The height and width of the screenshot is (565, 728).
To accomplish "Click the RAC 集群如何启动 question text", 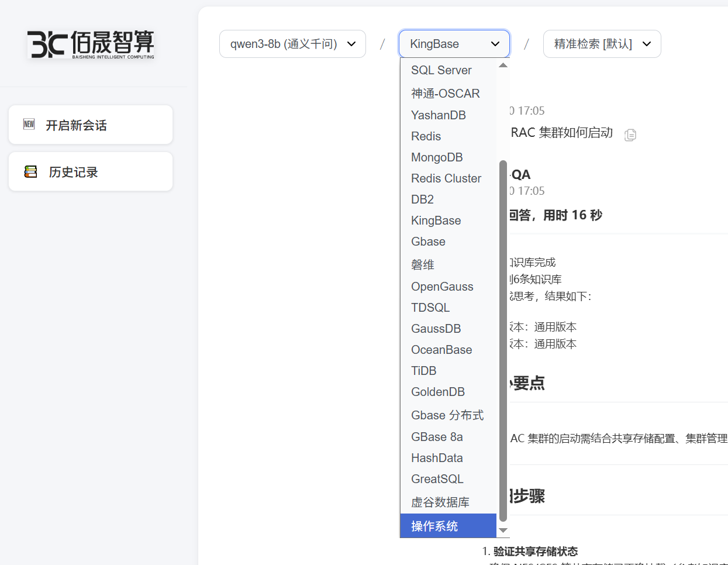I will point(561,133).
